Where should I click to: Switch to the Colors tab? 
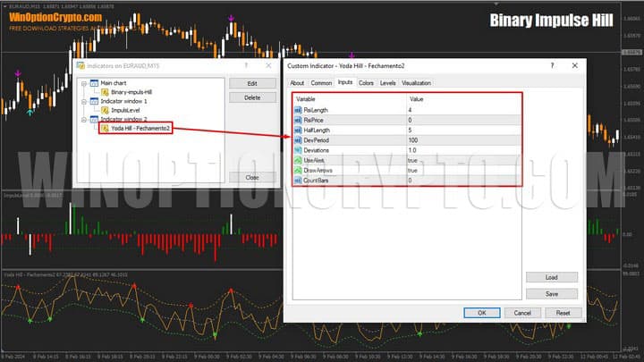[366, 82]
